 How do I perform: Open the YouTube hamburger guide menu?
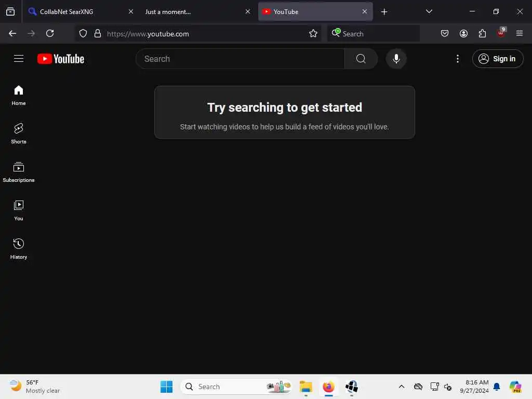coord(19,59)
